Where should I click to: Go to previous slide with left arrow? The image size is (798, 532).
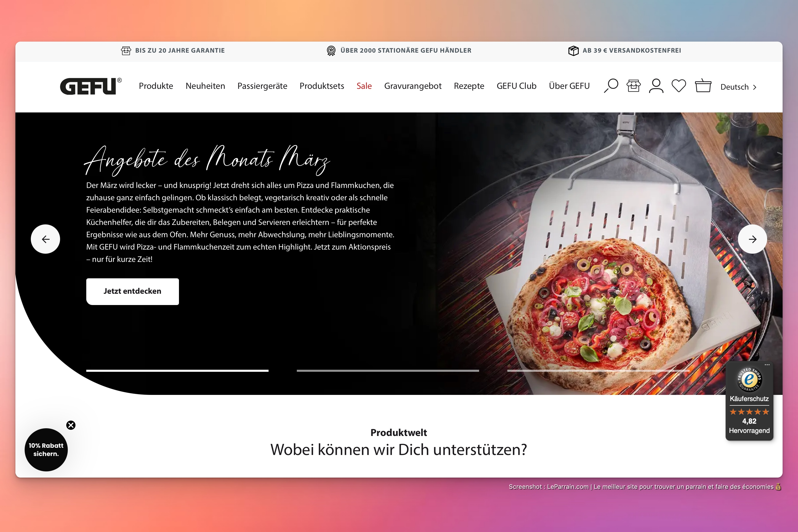pyautogui.click(x=45, y=239)
